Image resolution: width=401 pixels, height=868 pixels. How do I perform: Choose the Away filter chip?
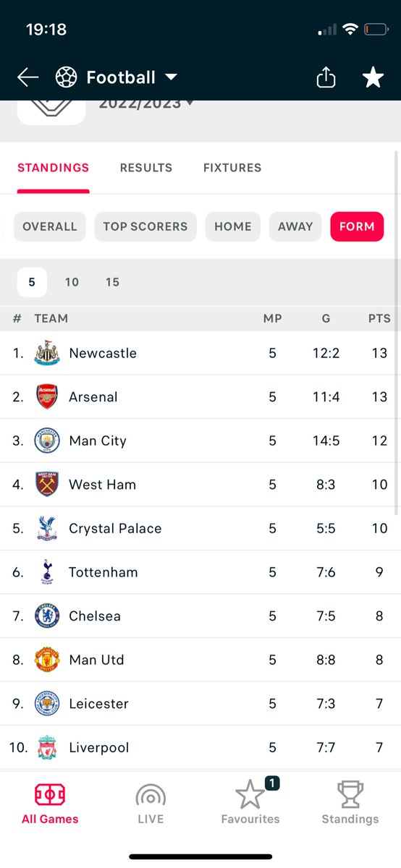[x=295, y=226]
